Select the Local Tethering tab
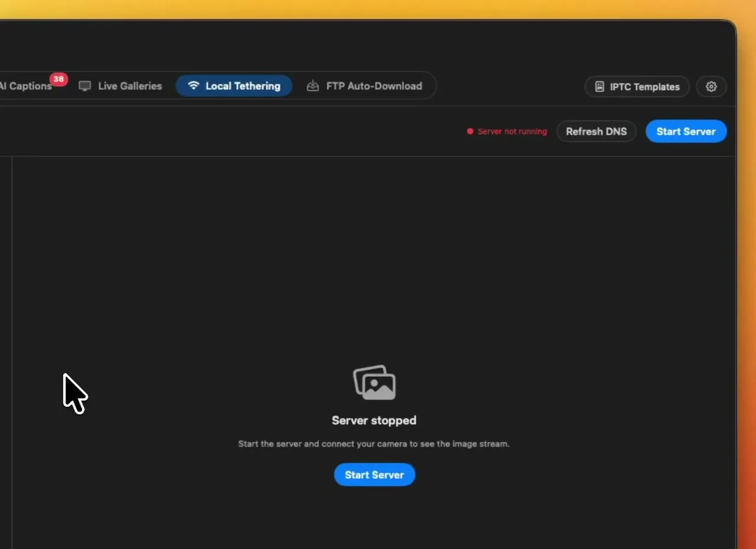Image resolution: width=756 pixels, height=549 pixels. coord(234,86)
